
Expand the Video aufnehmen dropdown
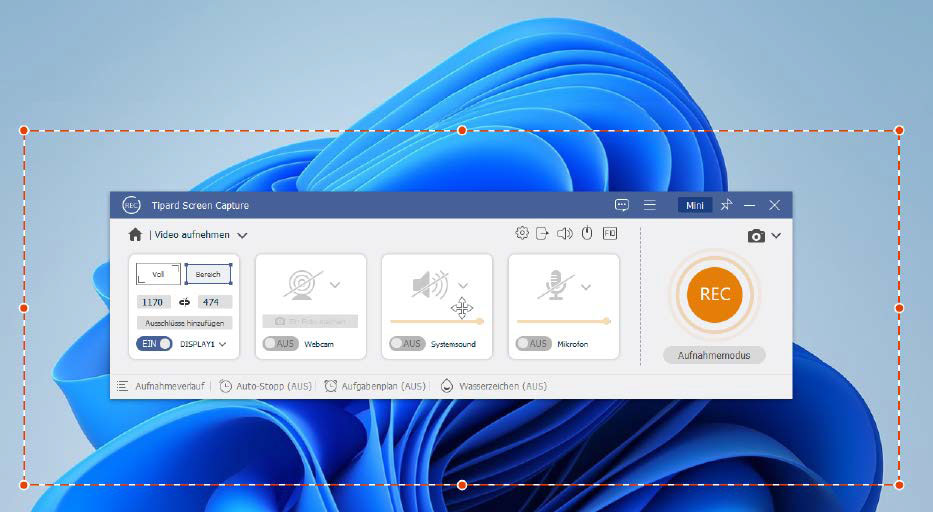pos(242,236)
